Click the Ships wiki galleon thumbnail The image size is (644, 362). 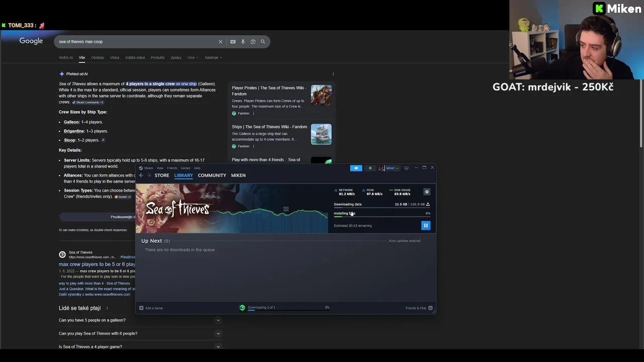[x=321, y=134]
